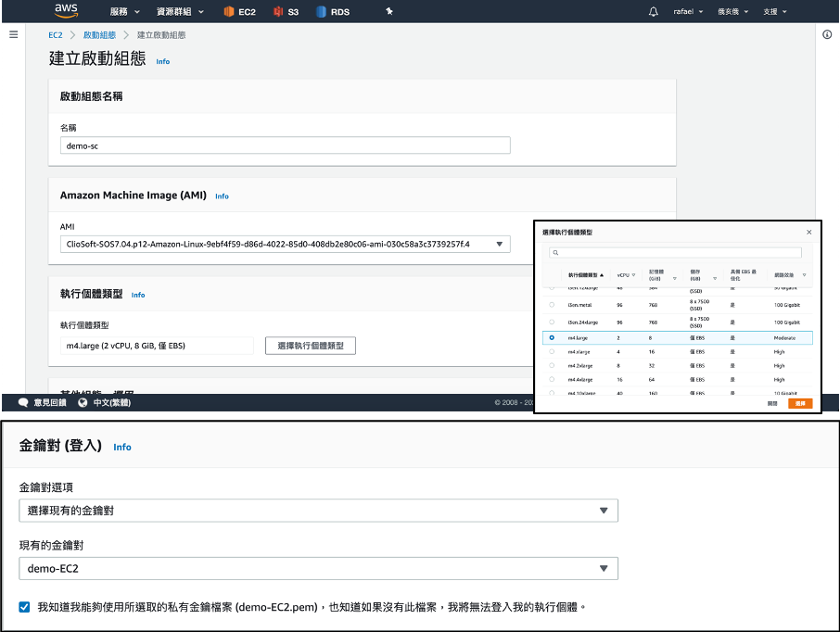This screenshot has height=632, width=840.
Task: Open Info link beside Amazon Machine Image
Action: pos(222,196)
